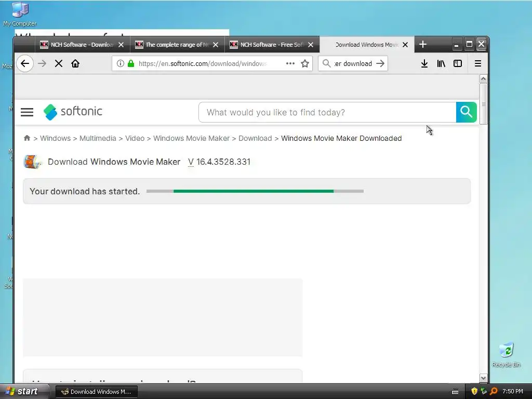
Task: Click the Download Windows M... taskbar button
Action: [x=97, y=392]
